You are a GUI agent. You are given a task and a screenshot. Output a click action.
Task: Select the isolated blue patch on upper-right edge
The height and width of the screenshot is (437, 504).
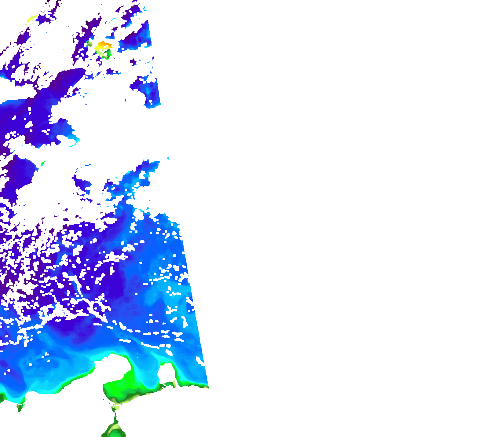pyautogui.click(x=152, y=92)
